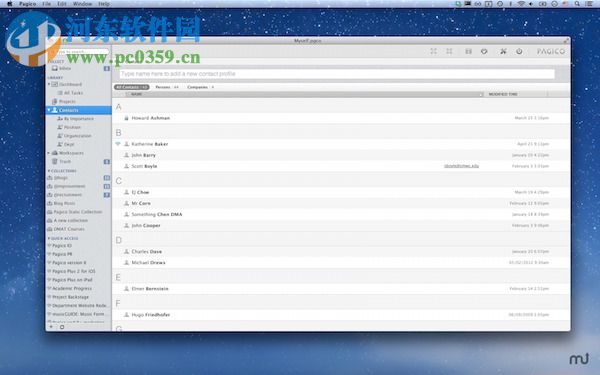Expand the Workspaces tree triangle
Viewport: 600px width, 375px height.
[49, 153]
